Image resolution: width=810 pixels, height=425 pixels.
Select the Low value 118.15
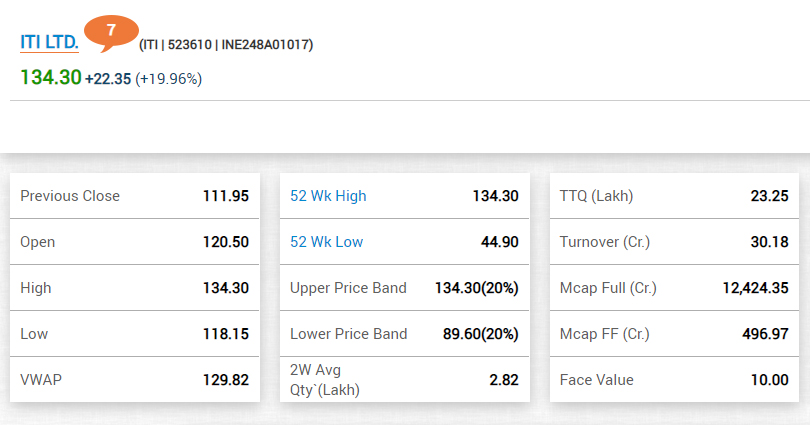click(x=226, y=334)
